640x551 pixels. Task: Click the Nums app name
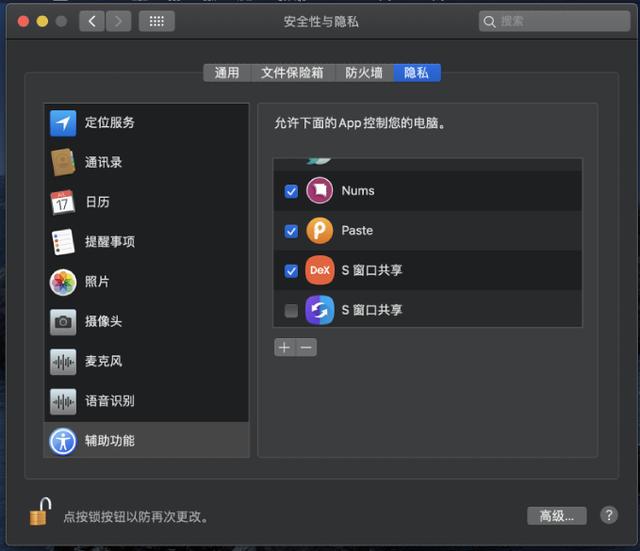pyautogui.click(x=358, y=191)
